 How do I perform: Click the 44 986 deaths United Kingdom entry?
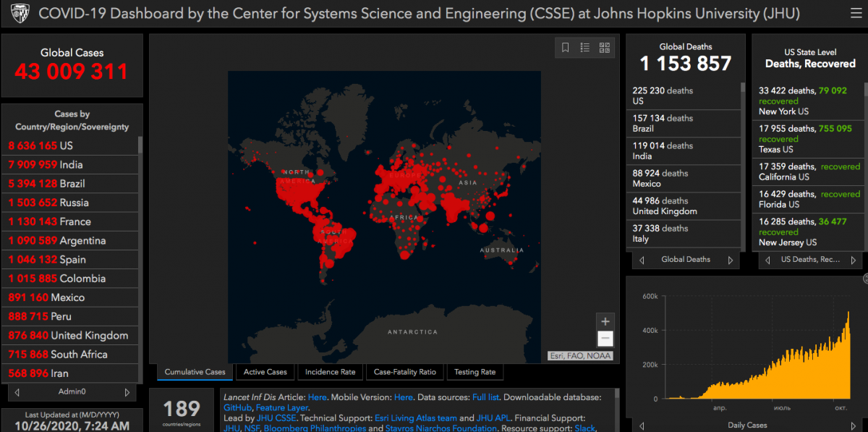[684, 206]
